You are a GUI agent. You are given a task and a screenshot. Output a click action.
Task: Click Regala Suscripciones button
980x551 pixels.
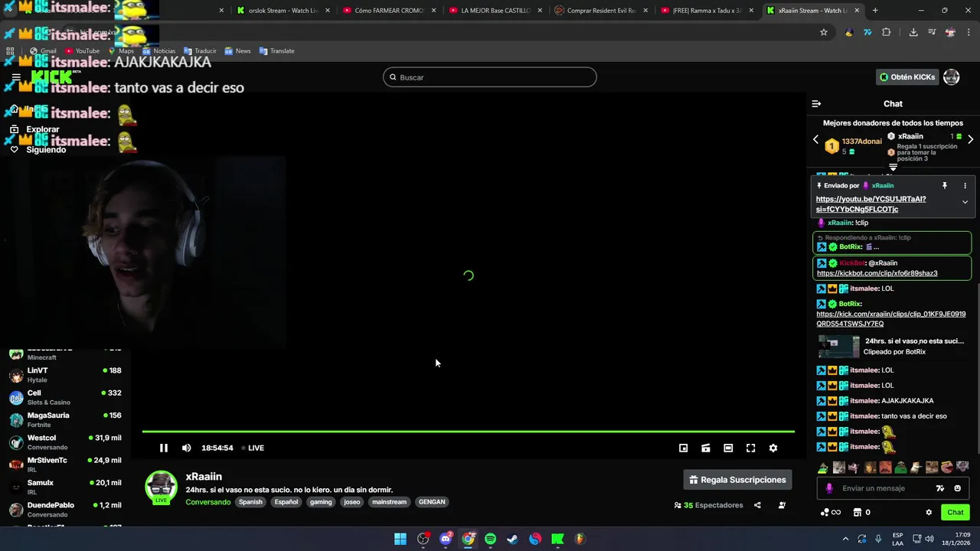[x=737, y=480]
